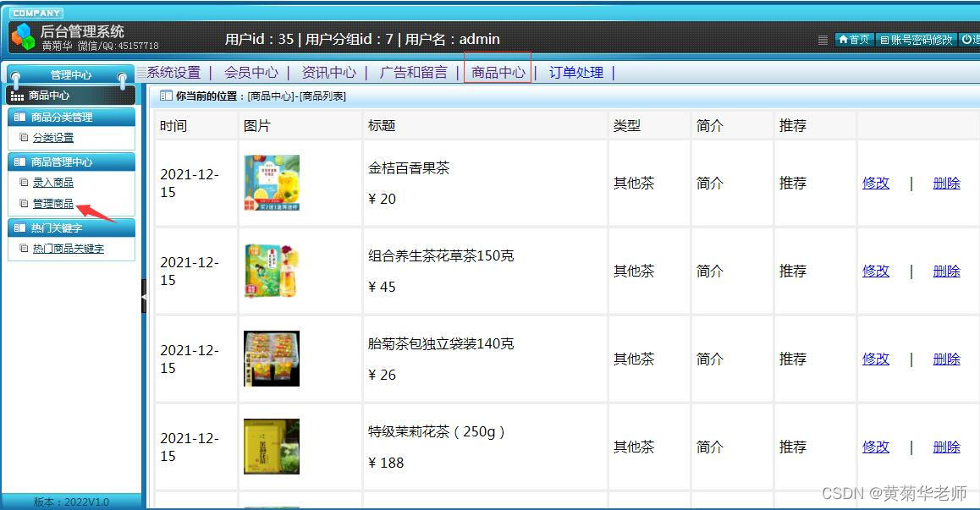Open 管理商品 link in sidebar
Screen dimensions: 980x510
tap(53, 204)
